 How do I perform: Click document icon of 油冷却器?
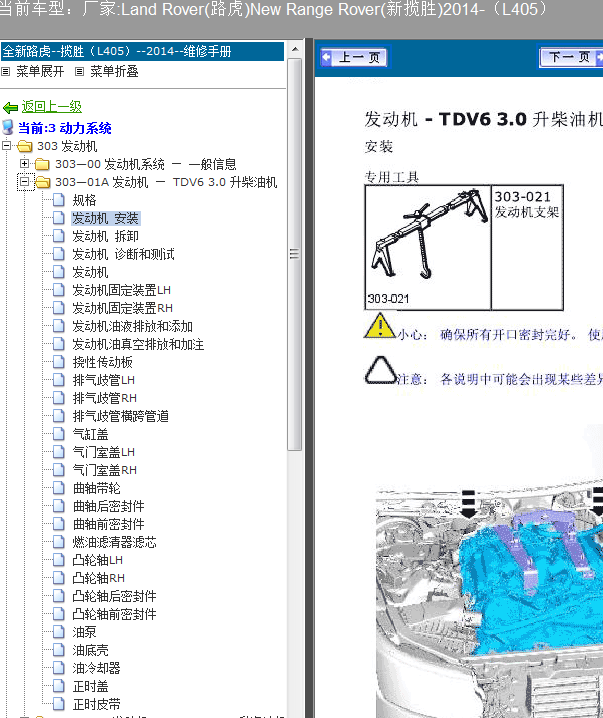58,668
